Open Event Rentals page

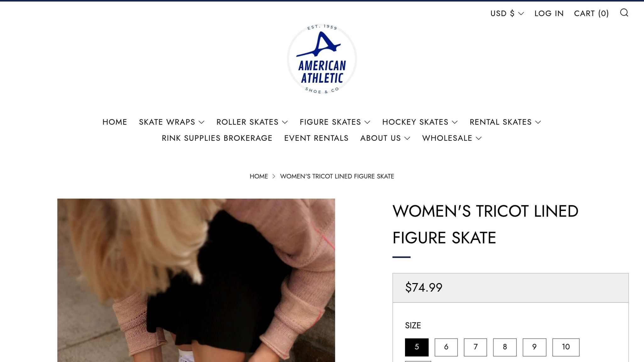point(316,138)
